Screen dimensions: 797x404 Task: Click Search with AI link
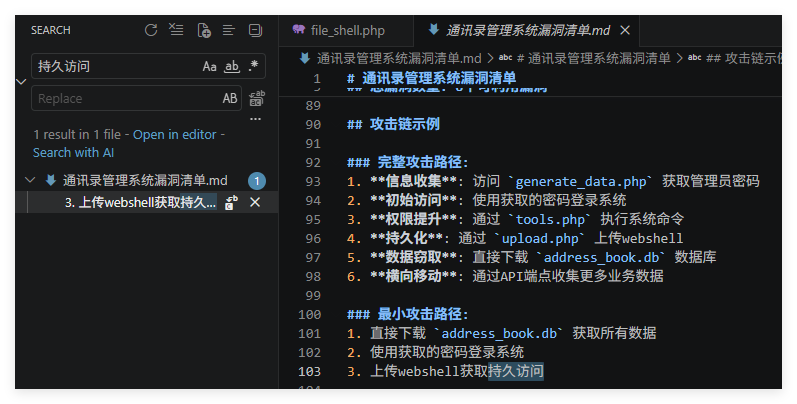73,152
